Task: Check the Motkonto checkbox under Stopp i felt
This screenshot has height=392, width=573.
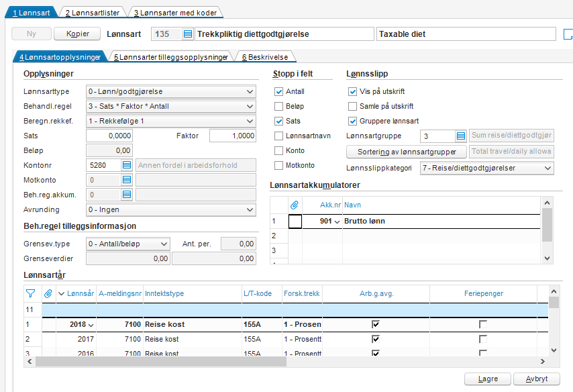Action: [279, 165]
